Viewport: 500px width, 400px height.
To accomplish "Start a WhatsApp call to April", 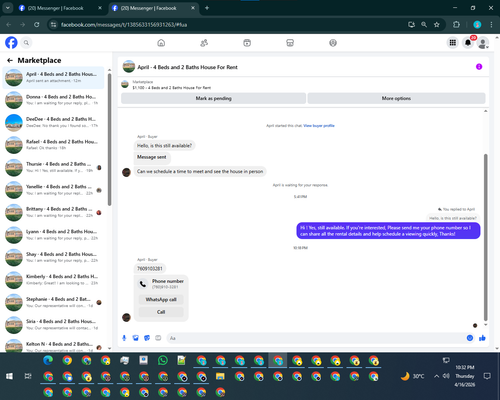I will pyautogui.click(x=161, y=299).
